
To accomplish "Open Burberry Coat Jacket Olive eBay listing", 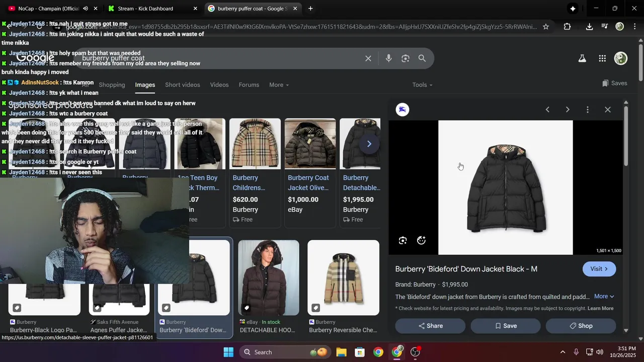I will [310, 173].
